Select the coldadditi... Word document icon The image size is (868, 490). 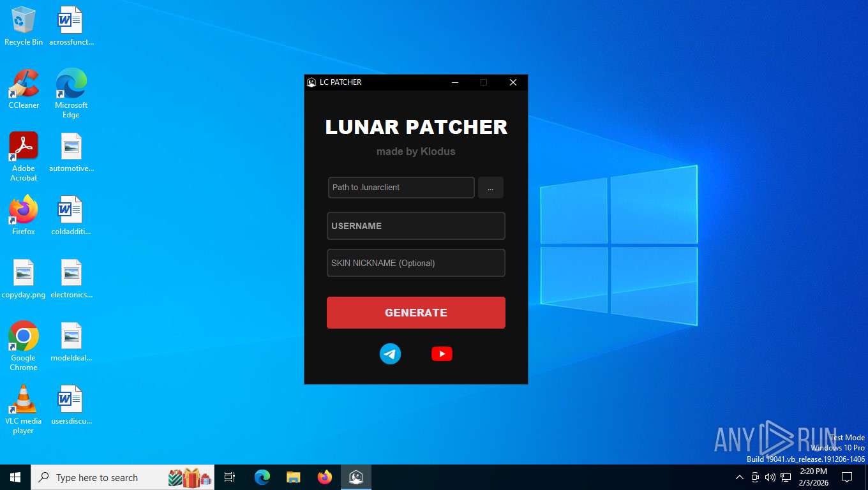71,216
